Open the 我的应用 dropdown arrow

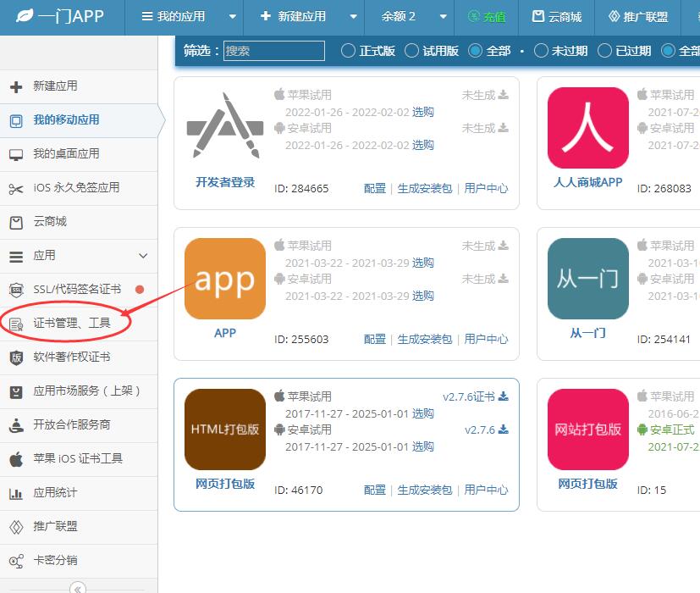[233, 17]
